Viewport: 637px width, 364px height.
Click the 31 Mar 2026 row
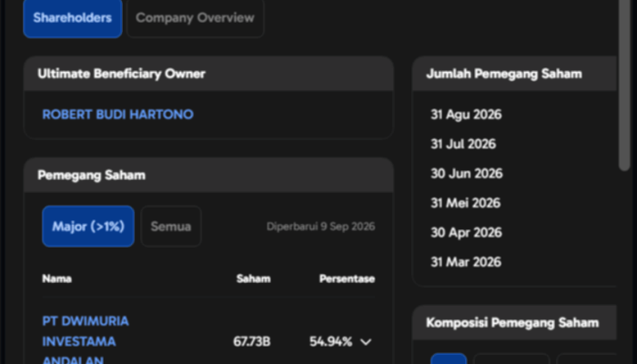466,262
